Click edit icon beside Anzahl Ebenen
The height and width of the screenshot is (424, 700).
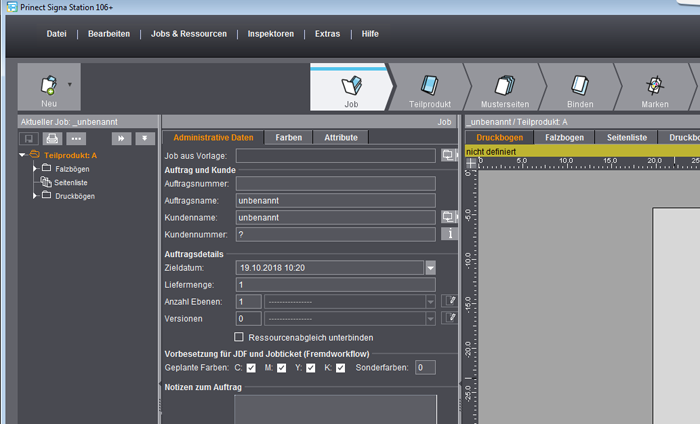[450, 301]
